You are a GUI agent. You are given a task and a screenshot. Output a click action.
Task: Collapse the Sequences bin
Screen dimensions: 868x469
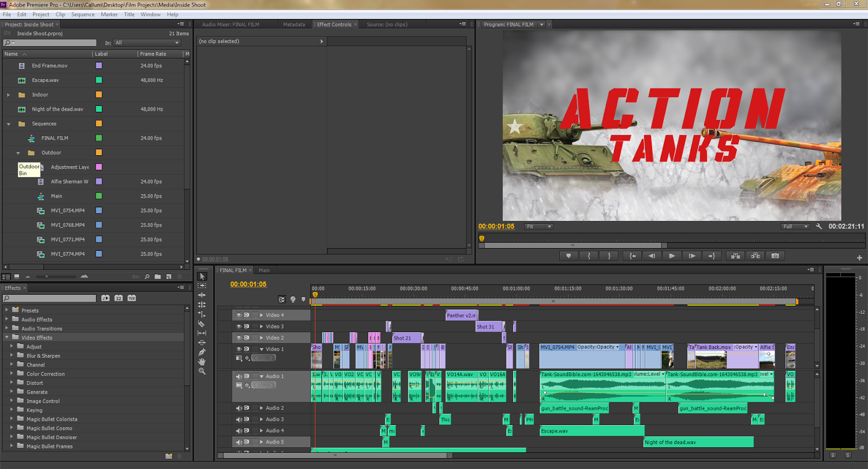(x=8, y=124)
